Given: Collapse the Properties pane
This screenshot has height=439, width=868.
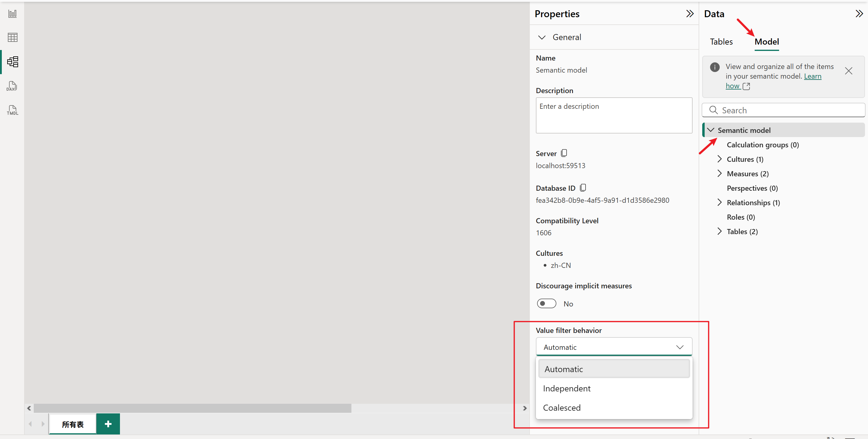Looking at the screenshot, I should pyautogui.click(x=690, y=14).
